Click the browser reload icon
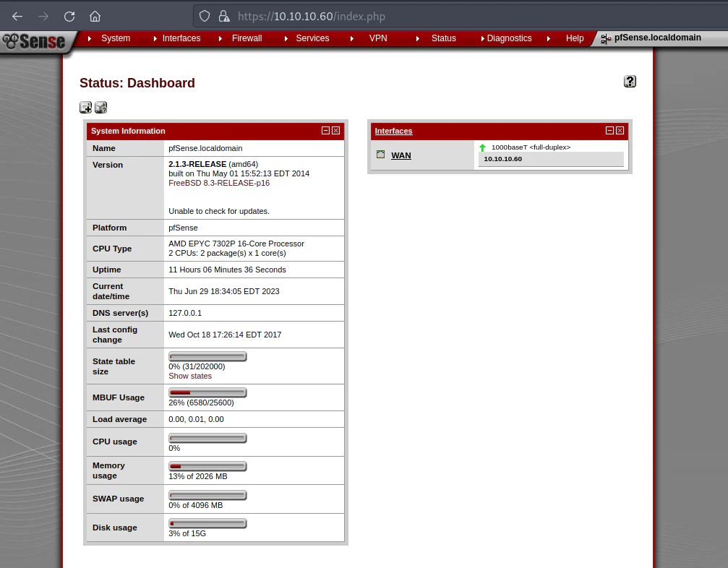Image resolution: width=728 pixels, height=568 pixels. click(69, 17)
